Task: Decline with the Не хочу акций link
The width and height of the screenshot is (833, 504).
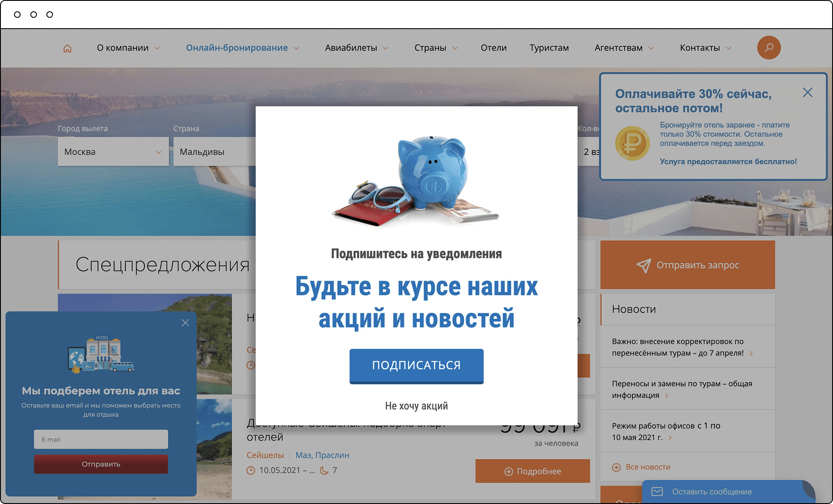Action: 416,406
